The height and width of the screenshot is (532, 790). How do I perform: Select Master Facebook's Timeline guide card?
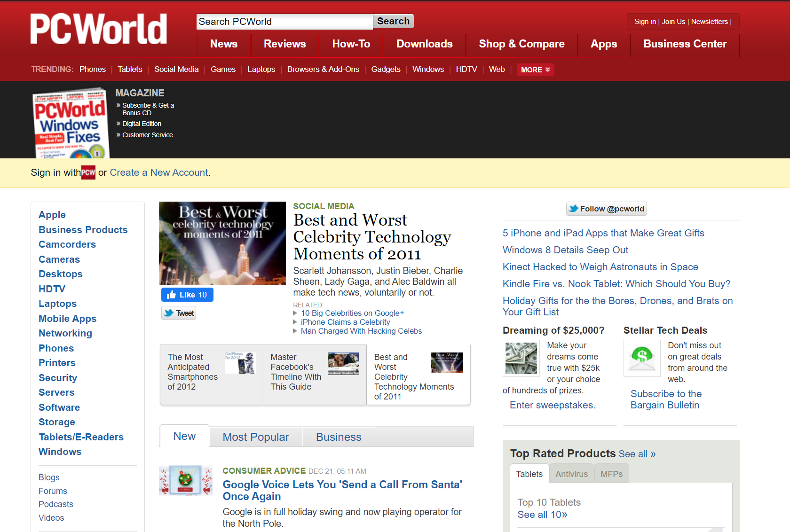click(x=315, y=375)
